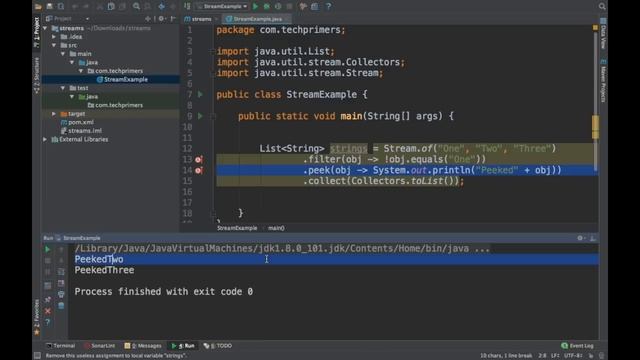Viewport: 640px width, 360px height.
Task: Toggle the breakpoint on line 14
Action: [199, 170]
